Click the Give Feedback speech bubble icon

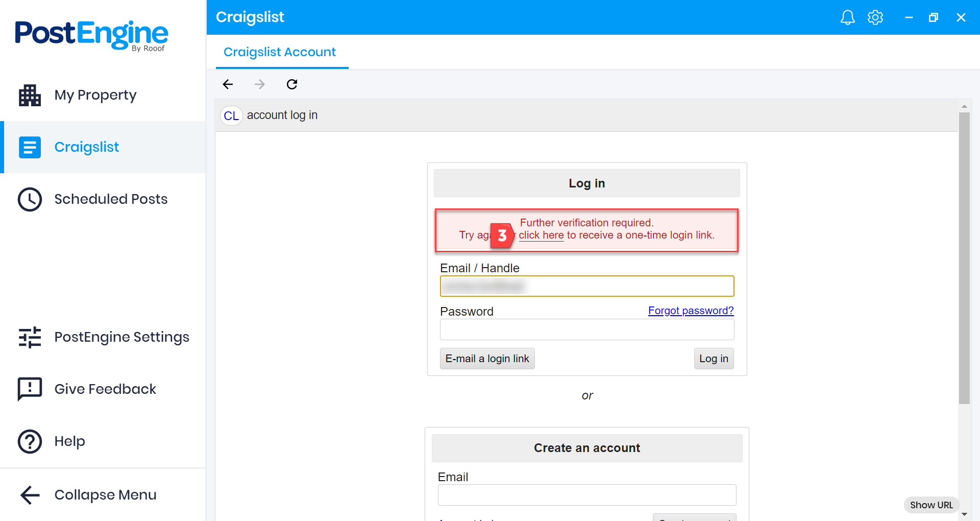coord(30,389)
